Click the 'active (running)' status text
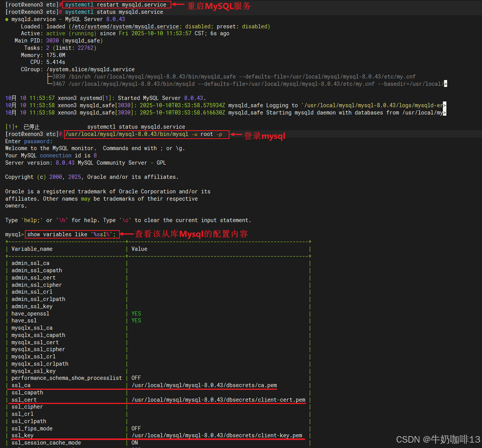The width and height of the screenshot is (482, 448). (x=72, y=34)
